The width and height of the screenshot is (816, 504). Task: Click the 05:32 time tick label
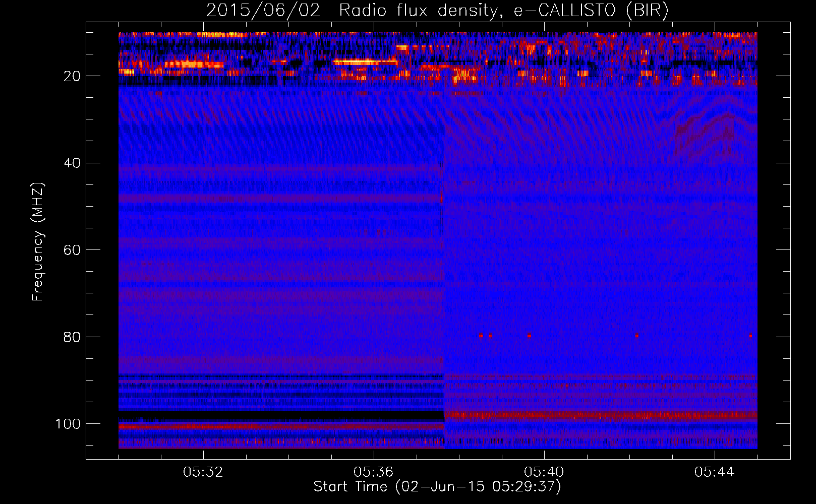click(x=203, y=472)
